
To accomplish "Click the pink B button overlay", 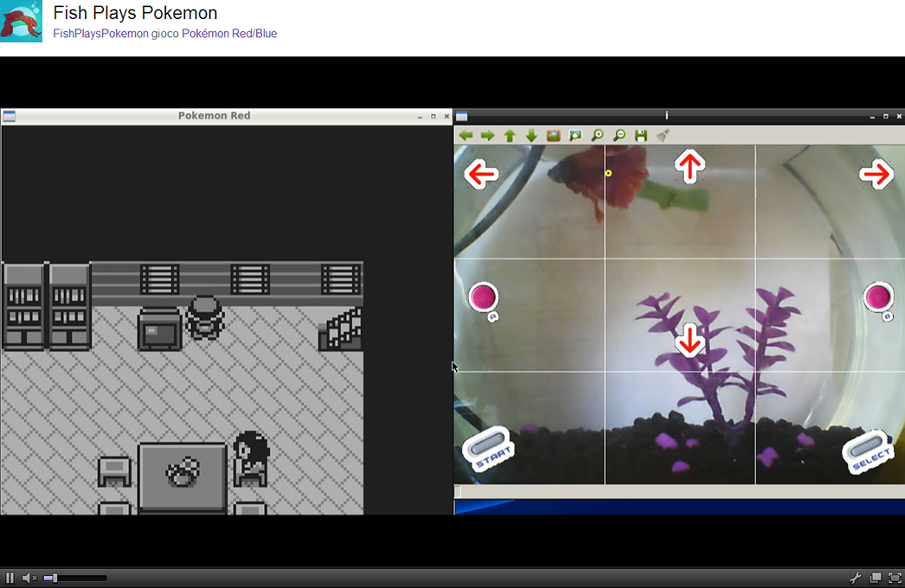I will coord(878,297).
